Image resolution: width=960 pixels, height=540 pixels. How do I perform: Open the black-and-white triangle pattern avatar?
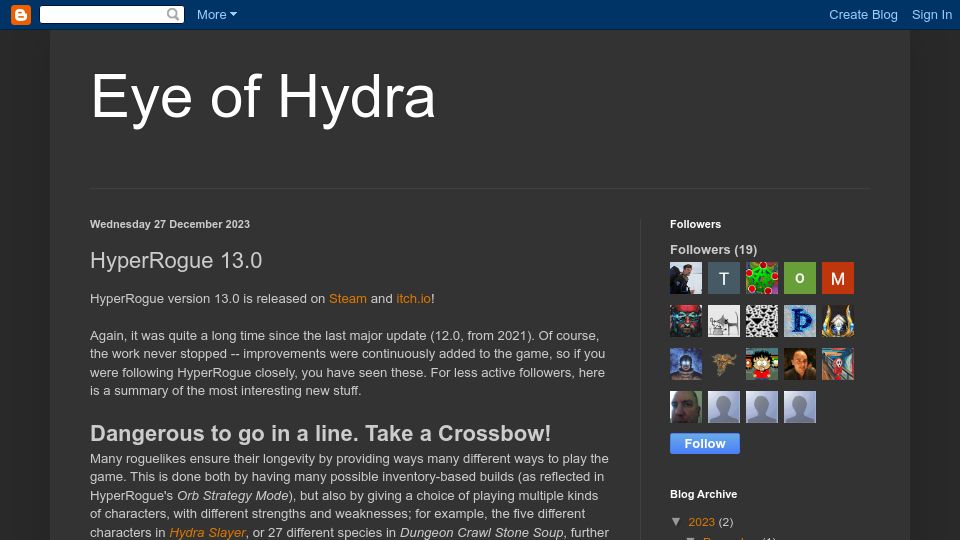click(x=762, y=321)
